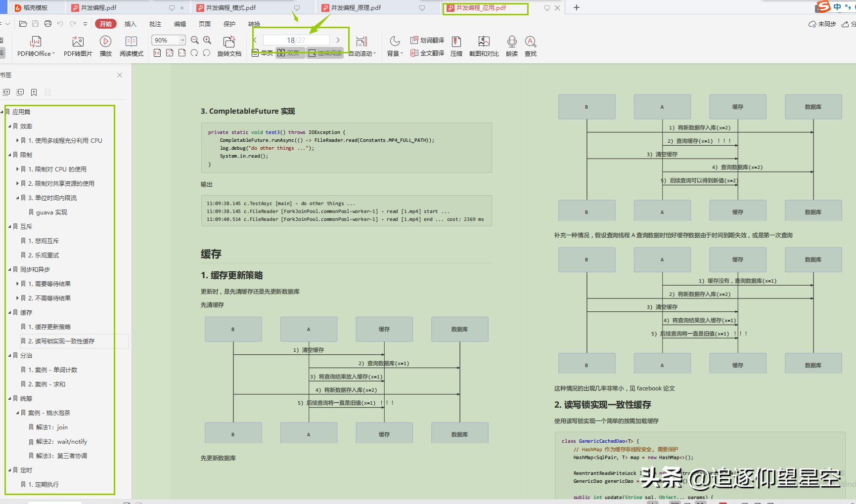Open the 背景 background dropdown
Image resolution: width=856 pixels, height=504 pixels.
[x=395, y=53]
